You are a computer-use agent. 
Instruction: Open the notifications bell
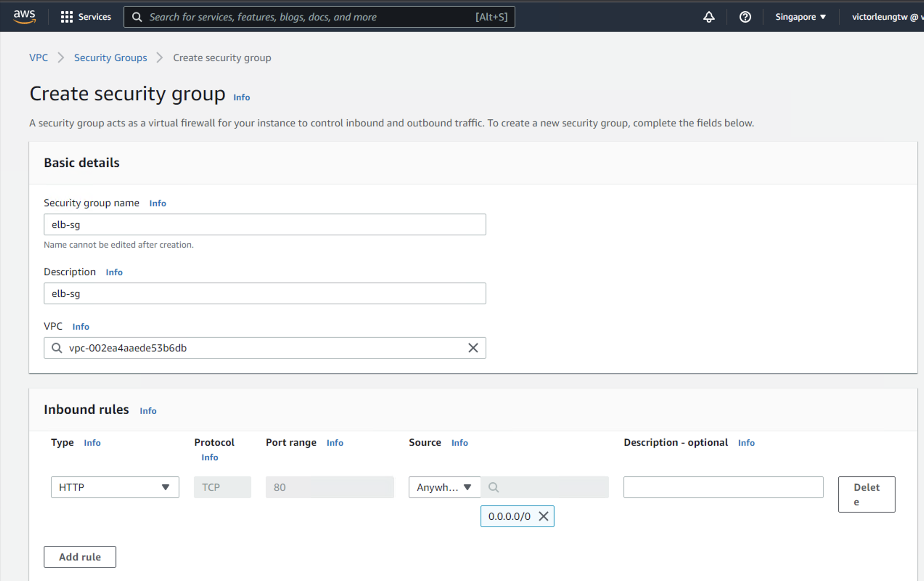pos(708,17)
